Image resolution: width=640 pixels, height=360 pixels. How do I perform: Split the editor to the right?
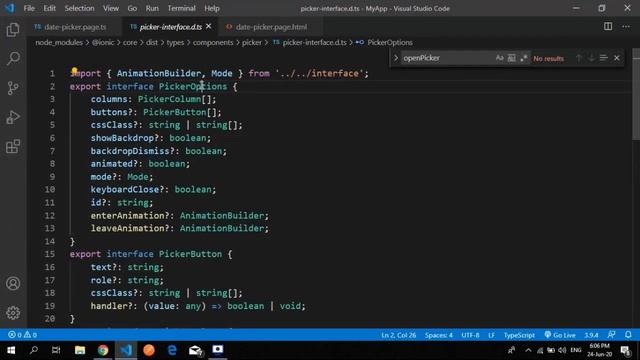[608, 27]
